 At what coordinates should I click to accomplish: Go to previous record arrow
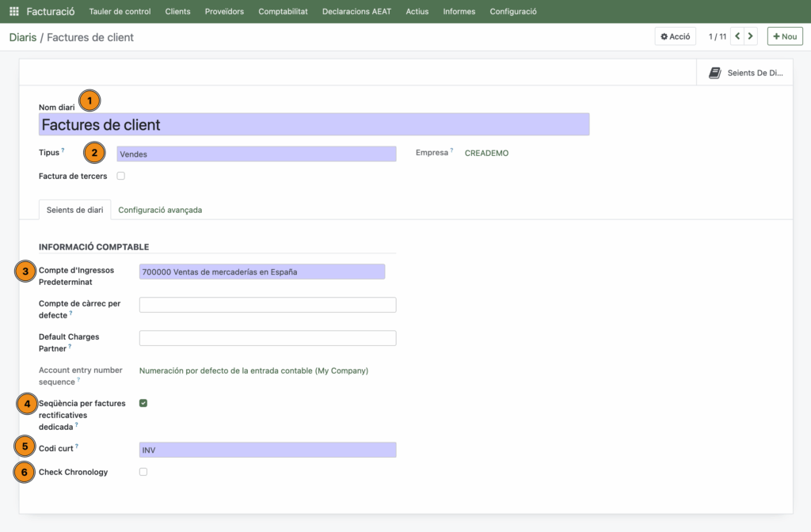737,36
